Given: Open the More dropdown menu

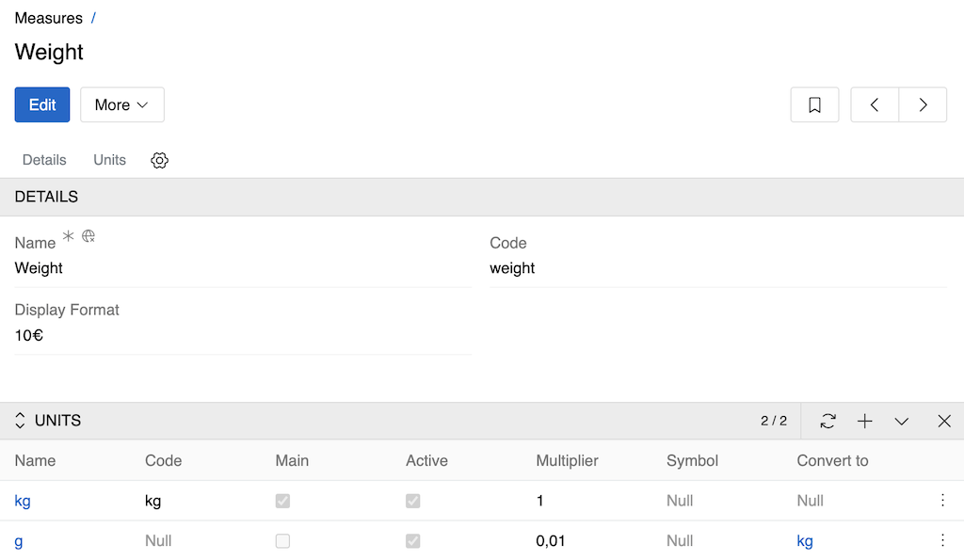Looking at the screenshot, I should coord(122,105).
